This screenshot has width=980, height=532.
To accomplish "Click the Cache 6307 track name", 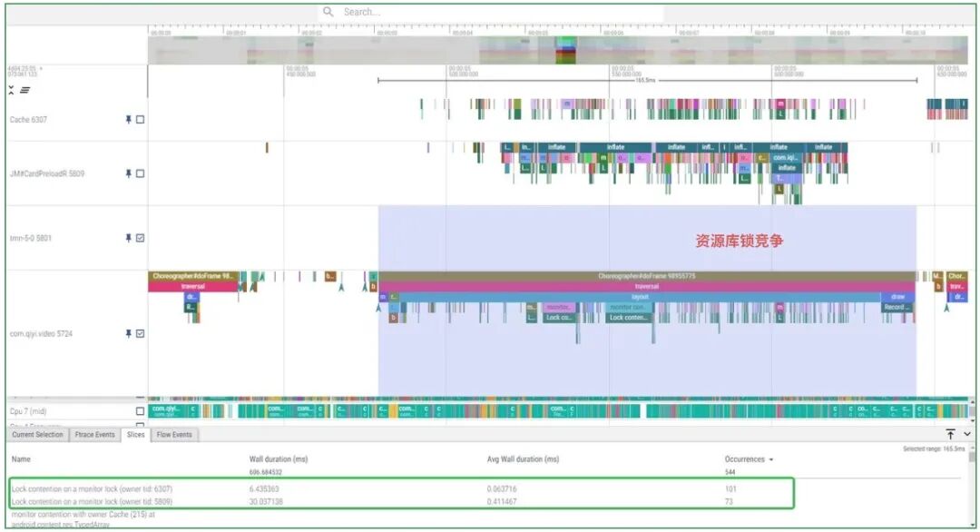I will tap(28, 120).
